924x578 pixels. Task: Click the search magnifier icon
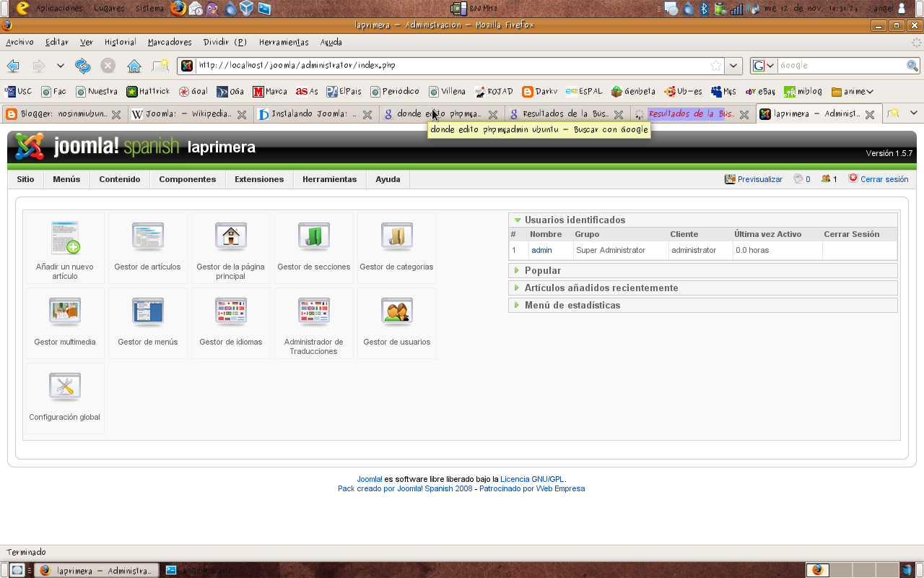912,66
